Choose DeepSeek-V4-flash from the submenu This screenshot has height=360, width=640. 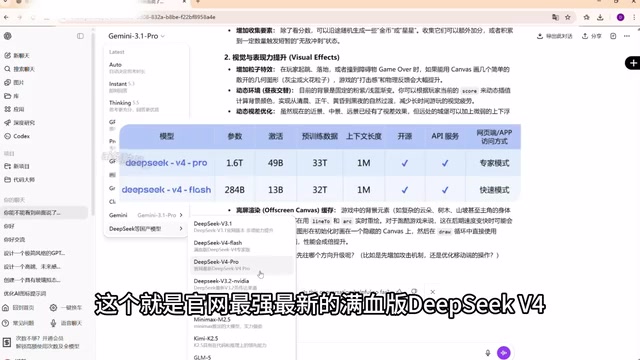242,246
